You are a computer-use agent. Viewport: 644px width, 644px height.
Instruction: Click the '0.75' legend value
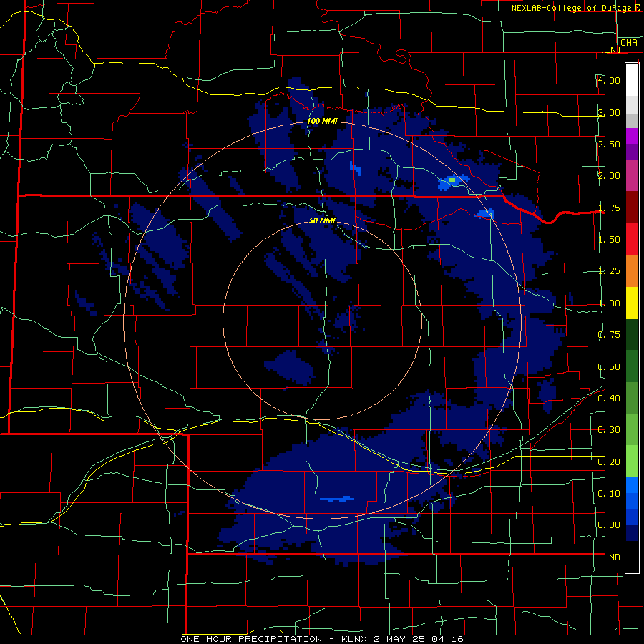tap(609, 335)
